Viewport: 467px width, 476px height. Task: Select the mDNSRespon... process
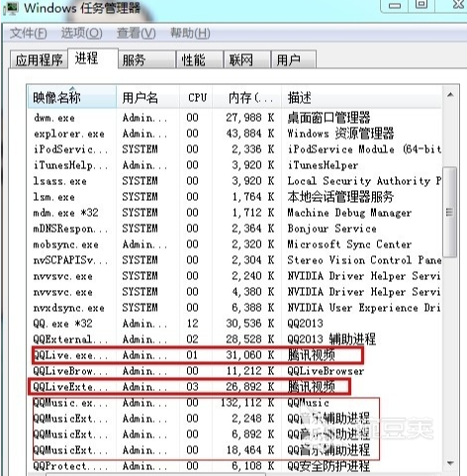point(234,229)
